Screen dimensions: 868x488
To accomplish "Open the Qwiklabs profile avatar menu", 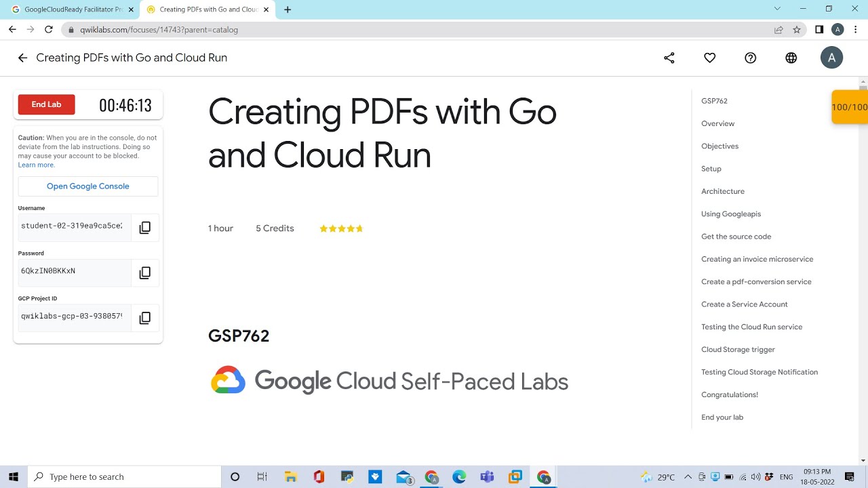I will (x=831, y=58).
